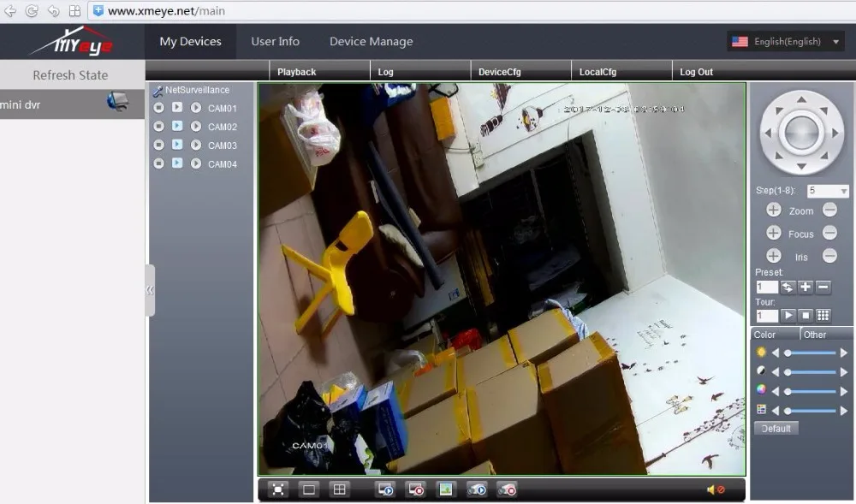The image size is (856, 504).
Task: Click Log Out
Action: coord(696,72)
